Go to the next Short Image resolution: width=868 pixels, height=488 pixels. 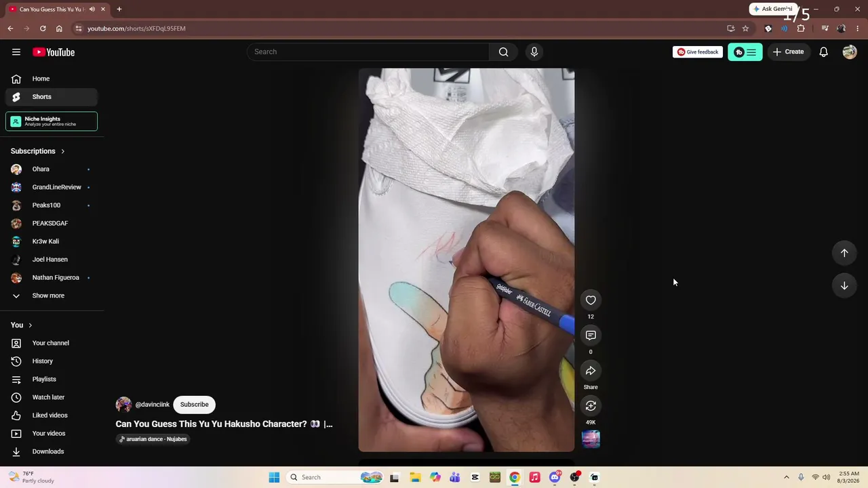click(x=844, y=285)
